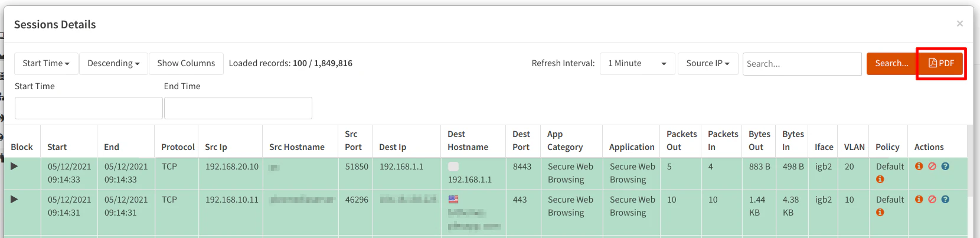Click the orange Search... button
The image size is (980, 238).
tap(891, 63)
